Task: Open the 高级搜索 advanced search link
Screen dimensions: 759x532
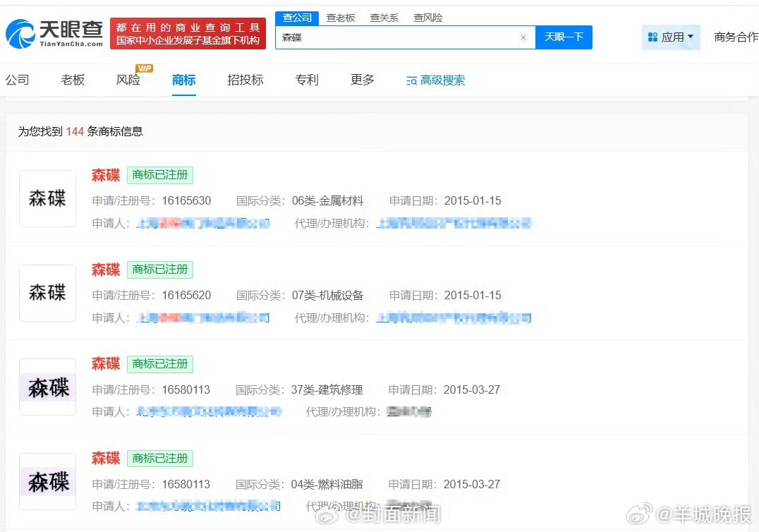Action: (x=436, y=80)
